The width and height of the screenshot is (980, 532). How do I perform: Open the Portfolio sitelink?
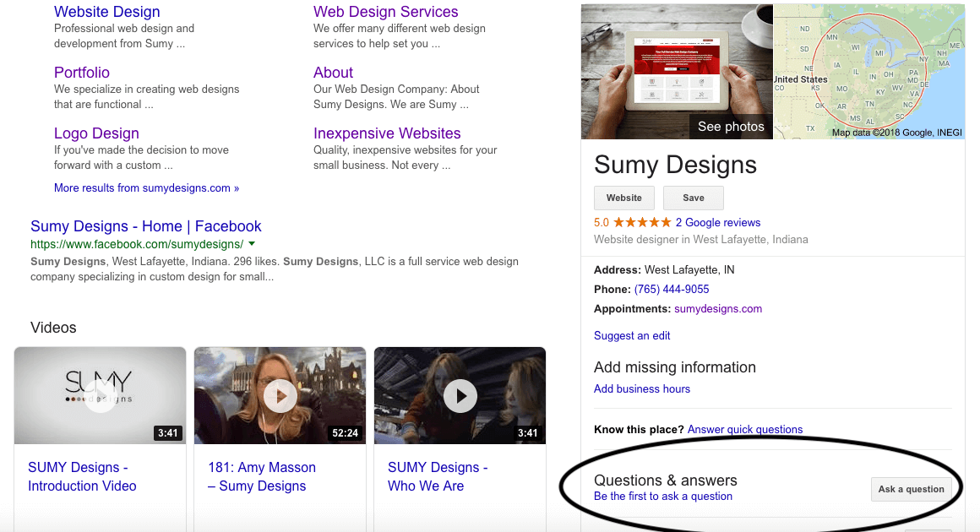coord(82,73)
